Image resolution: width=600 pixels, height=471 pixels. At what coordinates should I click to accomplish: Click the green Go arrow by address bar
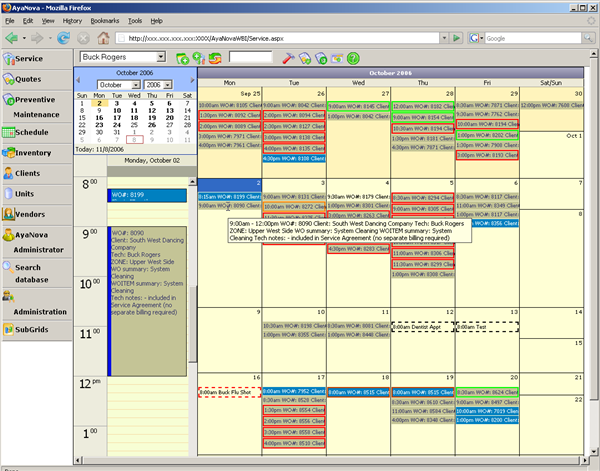(456, 38)
